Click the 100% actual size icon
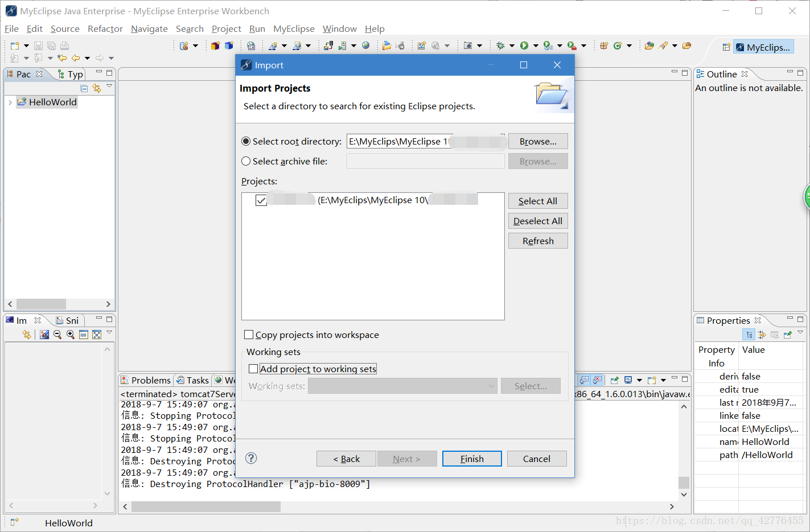Image resolution: width=810 pixels, height=532 pixels. click(83, 335)
